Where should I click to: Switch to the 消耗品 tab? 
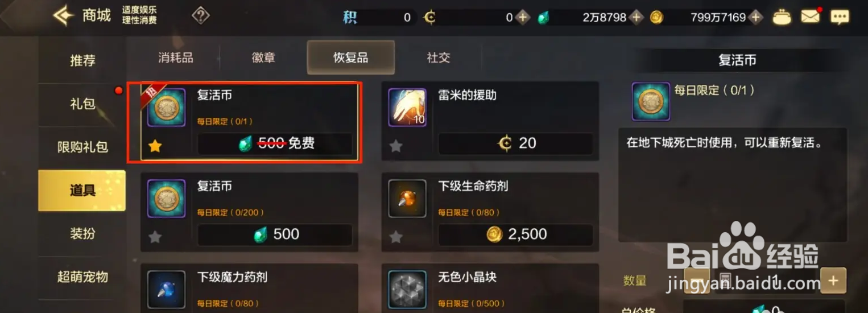[176, 57]
